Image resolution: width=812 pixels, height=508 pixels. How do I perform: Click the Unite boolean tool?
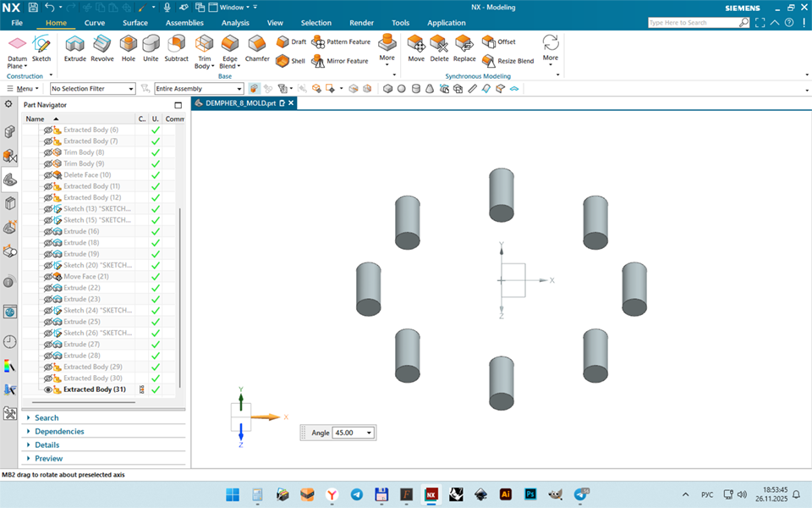(x=151, y=48)
